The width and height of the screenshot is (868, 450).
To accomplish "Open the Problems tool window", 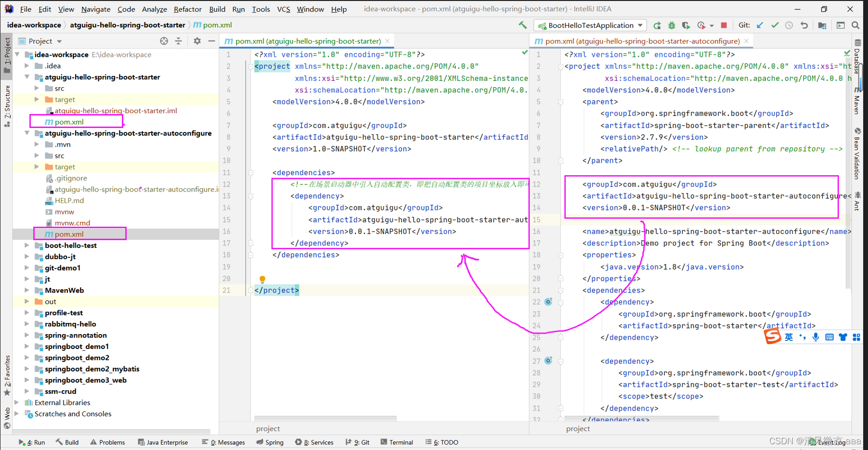I will (x=107, y=442).
